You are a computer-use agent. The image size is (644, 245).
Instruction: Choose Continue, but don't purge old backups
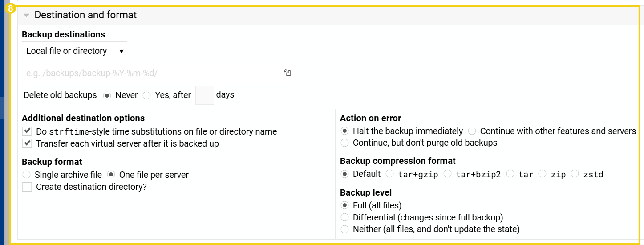pos(344,143)
